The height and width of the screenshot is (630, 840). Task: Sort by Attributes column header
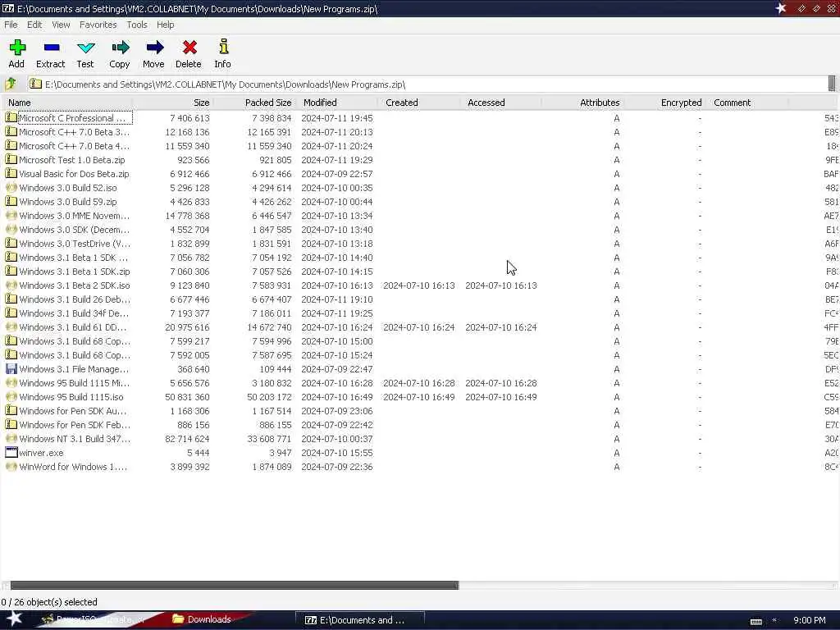pyautogui.click(x=583, y=103)
